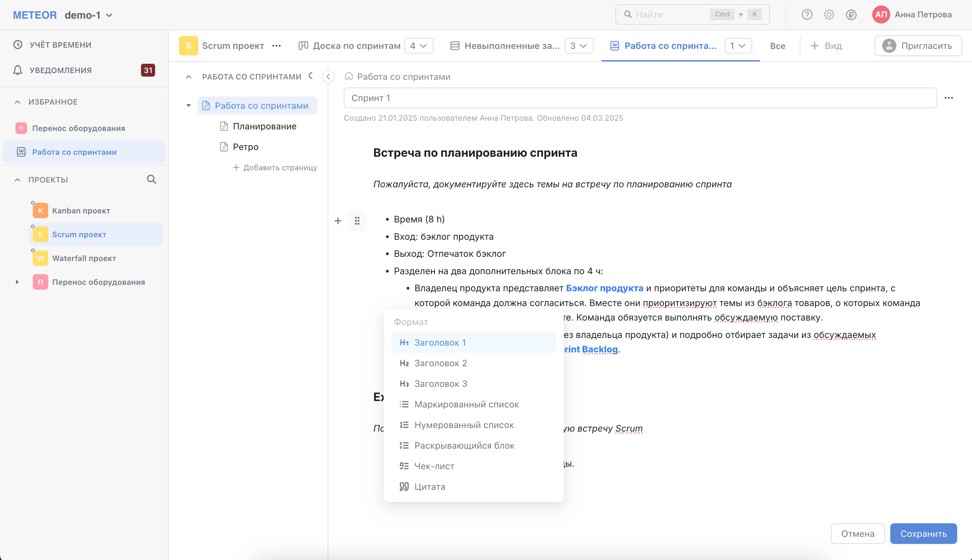Choose Маркированный список format

[x=473, y=404]
